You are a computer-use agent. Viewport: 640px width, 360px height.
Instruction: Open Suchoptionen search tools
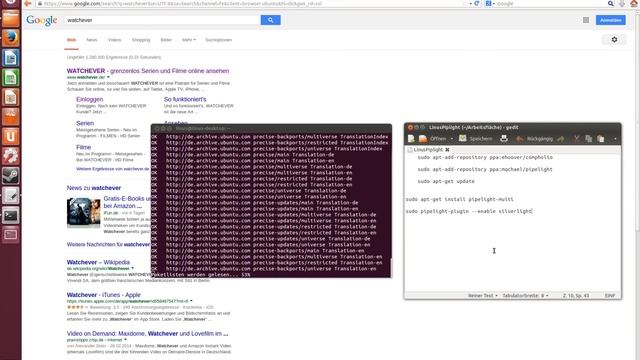(x=218, y=40)
